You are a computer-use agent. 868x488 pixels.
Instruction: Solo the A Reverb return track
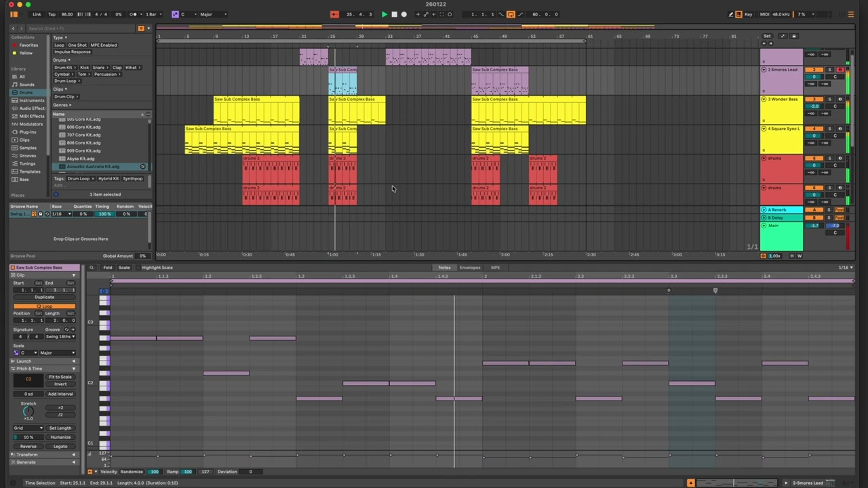coord(829,210)
